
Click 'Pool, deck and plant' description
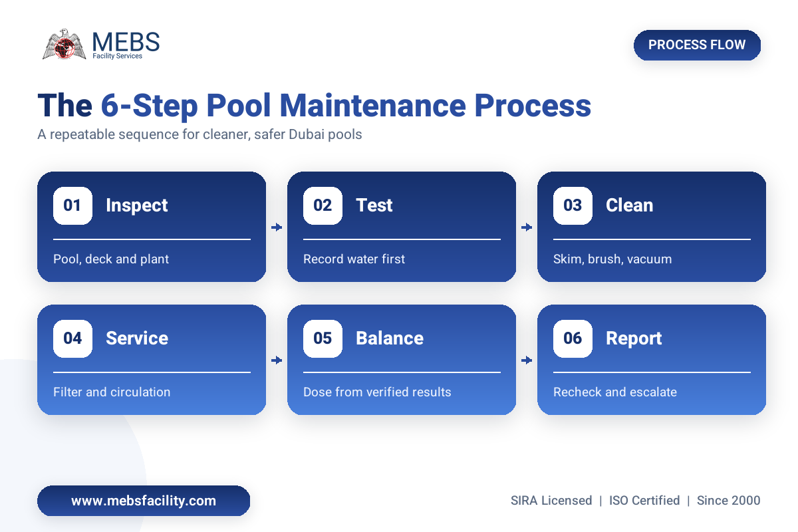click(111, 259)
